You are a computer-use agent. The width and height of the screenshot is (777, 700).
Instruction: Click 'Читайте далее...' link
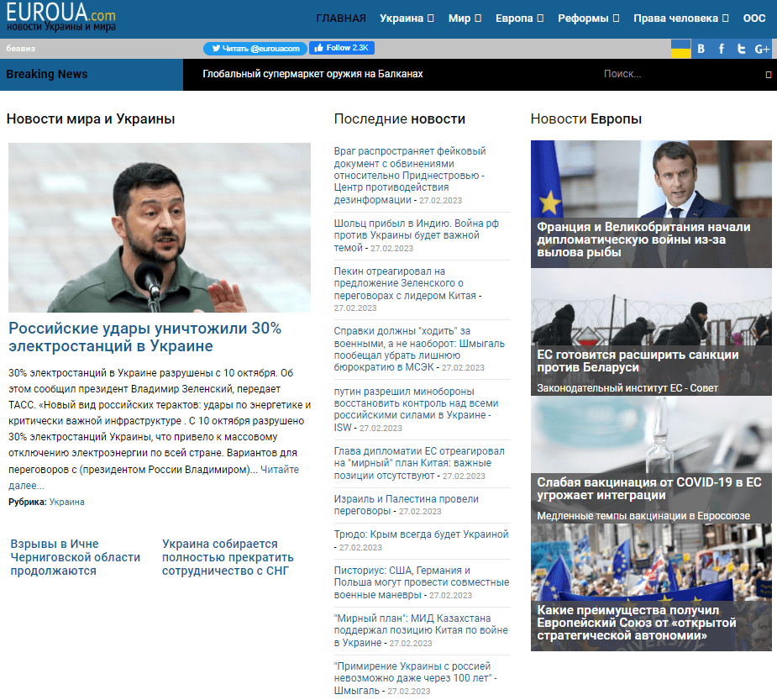[x=154, y=477]
